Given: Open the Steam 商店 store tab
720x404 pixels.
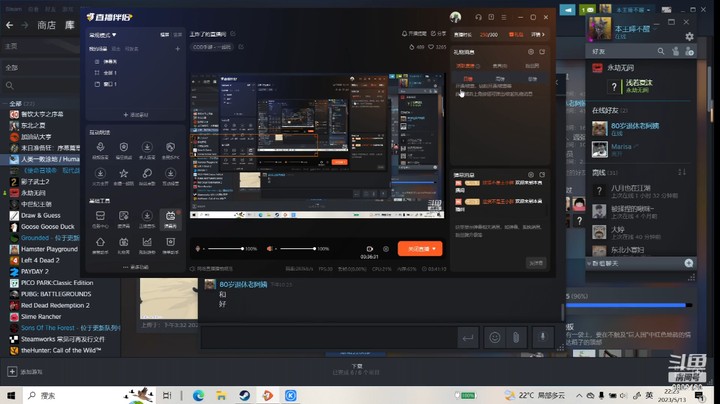Looking at the screenshot, I should (x=46, y=25).
